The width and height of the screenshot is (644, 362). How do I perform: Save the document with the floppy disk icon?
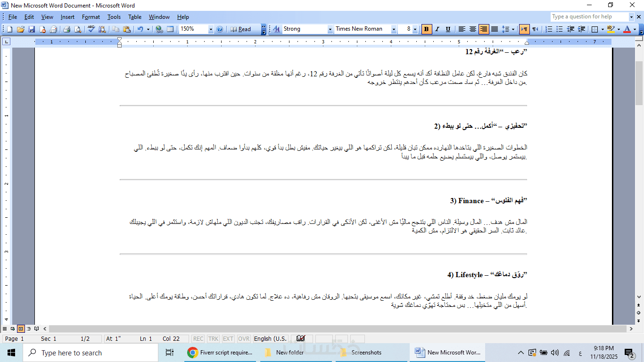point(31,29)
